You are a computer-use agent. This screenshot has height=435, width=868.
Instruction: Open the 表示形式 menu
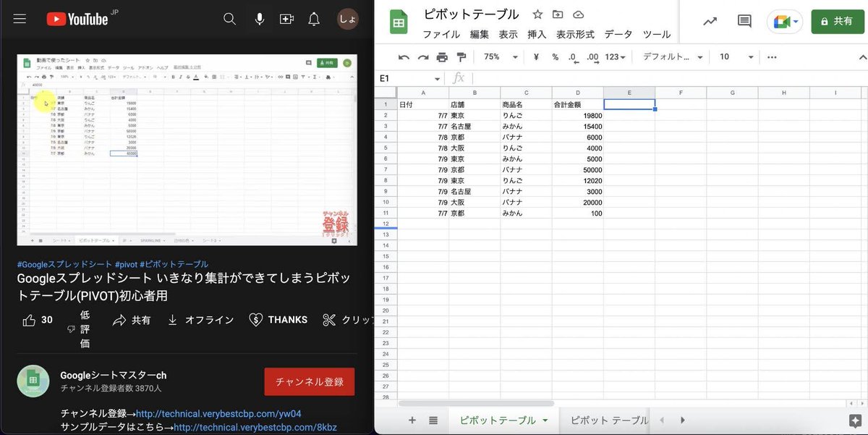click(x=575, y=34)
